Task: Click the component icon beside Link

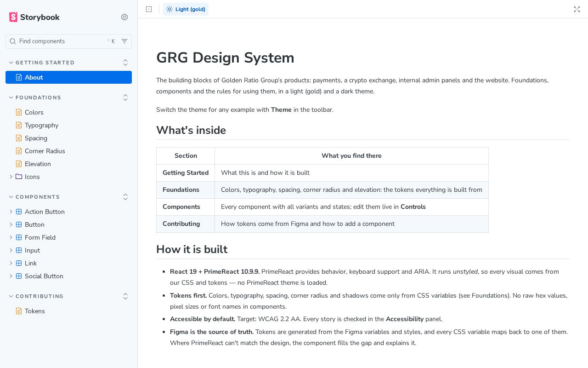Action: (x=19, y=263)
